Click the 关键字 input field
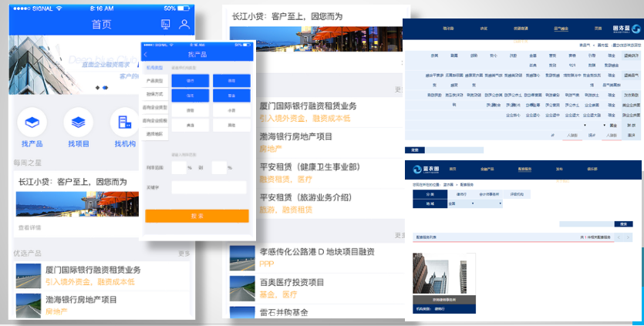This screenshot has width=644, height=326. pyautogui.click(x=208, y=187)
